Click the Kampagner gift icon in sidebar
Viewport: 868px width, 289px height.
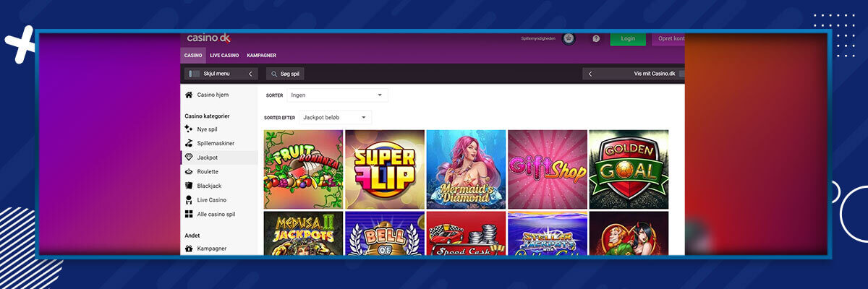click(x=189, y=249)
